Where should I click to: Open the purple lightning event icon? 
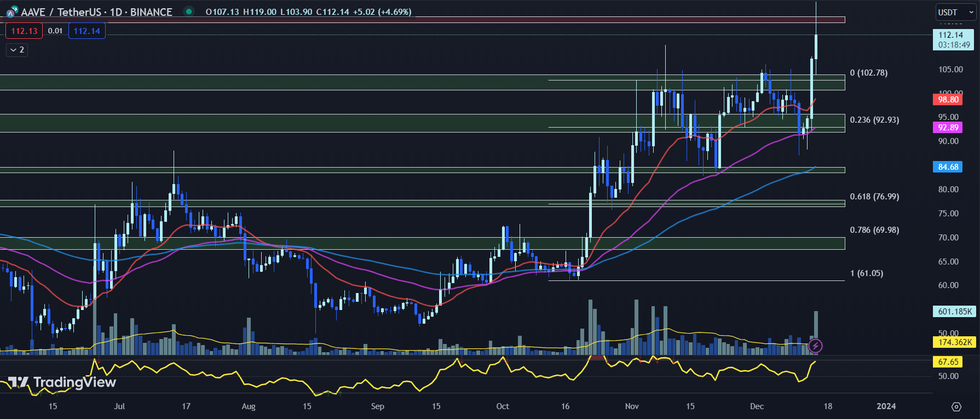[x=815, y=346]
